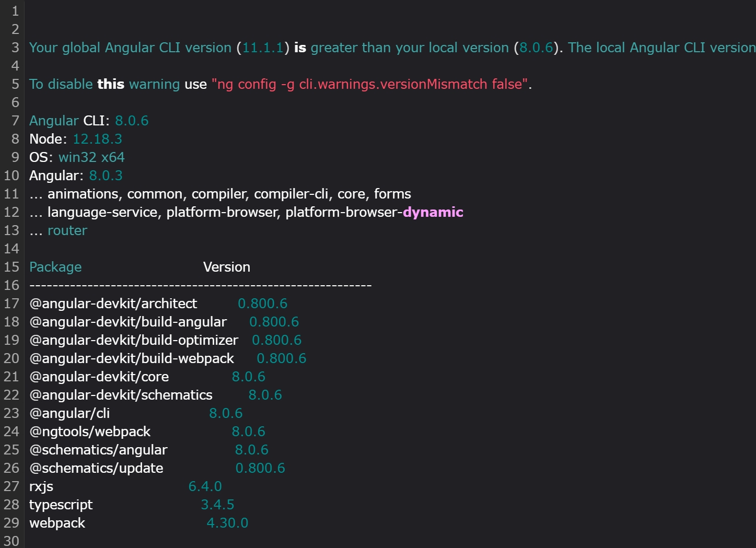Click the build-angular version 0.800.6
The width and height of the screenshot is (756, 548).
(x=274, y=322)
